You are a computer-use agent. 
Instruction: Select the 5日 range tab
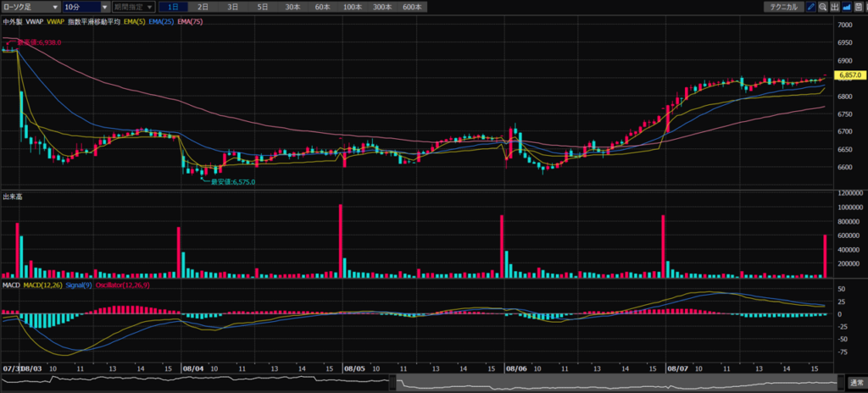click(263, 7)
